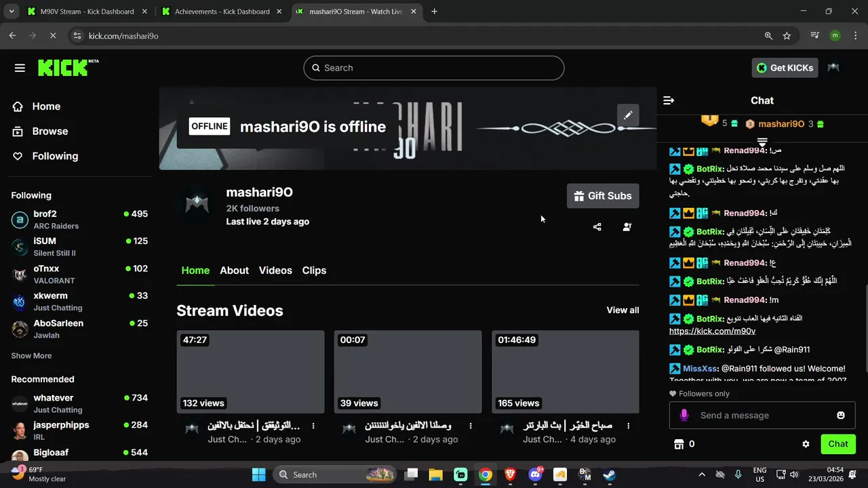Open Chrome zoom magnifier in address bar
The width and height of the screenshot is (868, 488).
(x=768, y=35)
